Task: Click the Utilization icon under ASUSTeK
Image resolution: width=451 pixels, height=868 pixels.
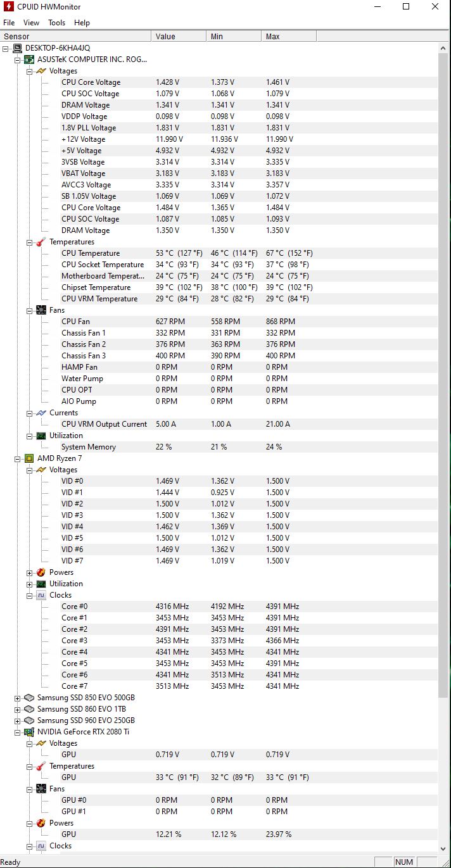Action: [x=41, y=436]
